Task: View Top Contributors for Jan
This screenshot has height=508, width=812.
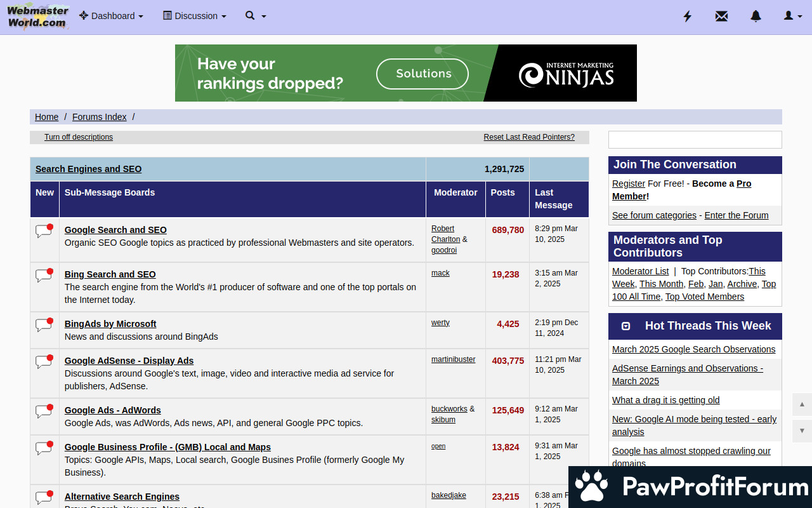Action: click(x=716, y=284)
